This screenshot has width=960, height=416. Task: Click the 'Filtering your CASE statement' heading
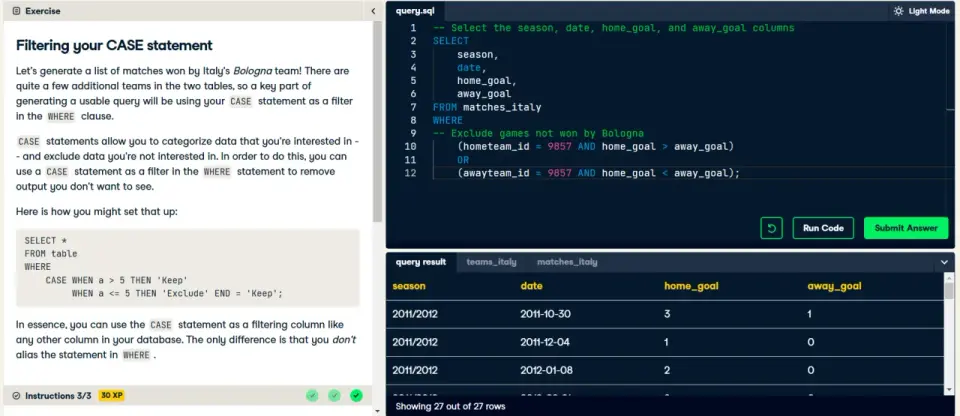114,45
